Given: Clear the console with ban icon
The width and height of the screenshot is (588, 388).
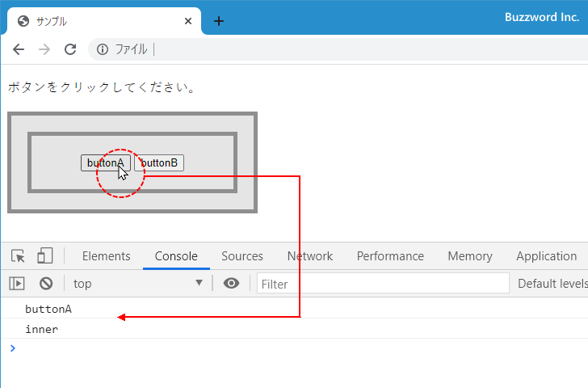Looking at the screenshot, I should point(46,283).
